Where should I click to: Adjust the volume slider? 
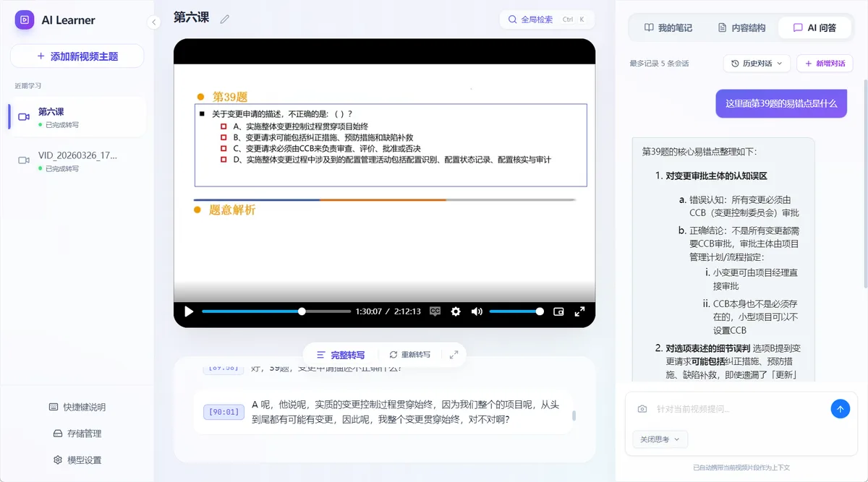[x=516, y=311]
